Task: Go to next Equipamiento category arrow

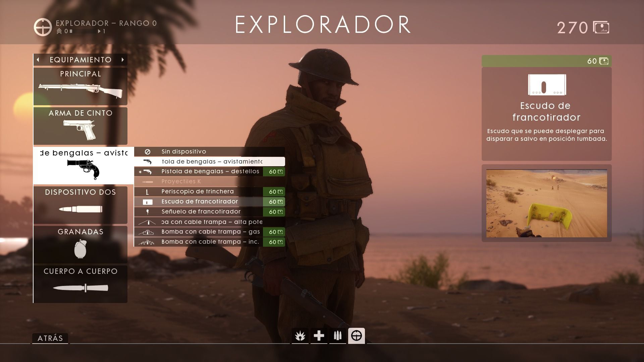Action: pyautogui.click(x=123, y=60)
